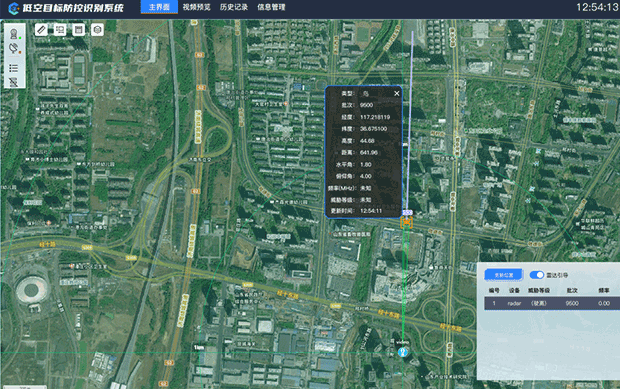
Task: Switch to 主界面 main interface tab
Action: [x=159, y=7]
